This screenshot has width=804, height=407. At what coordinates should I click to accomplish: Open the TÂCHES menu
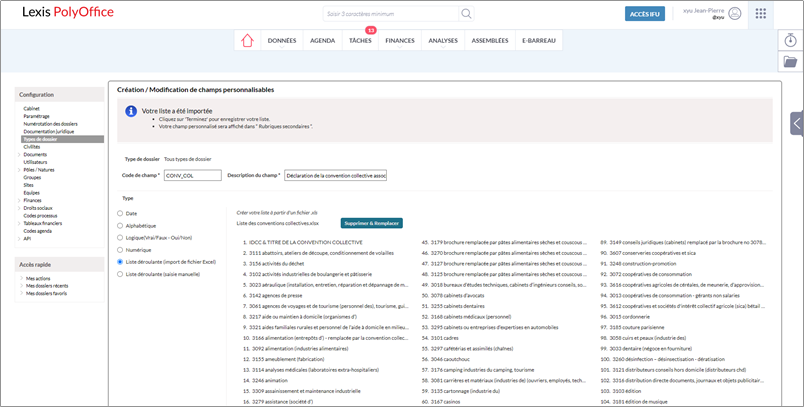coord(360,40)
